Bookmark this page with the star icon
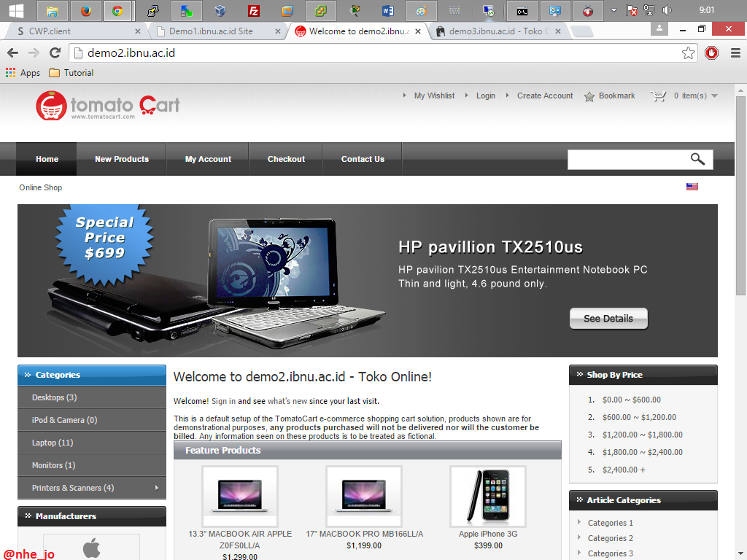The height and width of the screenshot is (560, 747). point(688,52)
